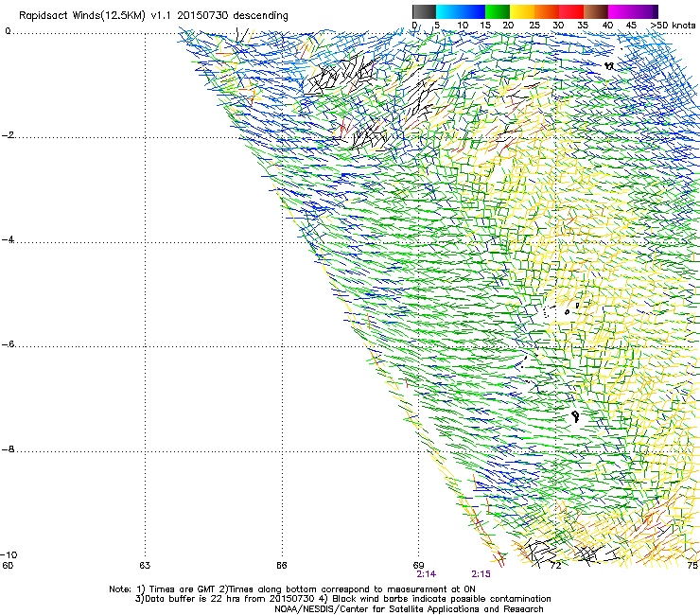Click the red 30-35 knots legend swatch

571,11
